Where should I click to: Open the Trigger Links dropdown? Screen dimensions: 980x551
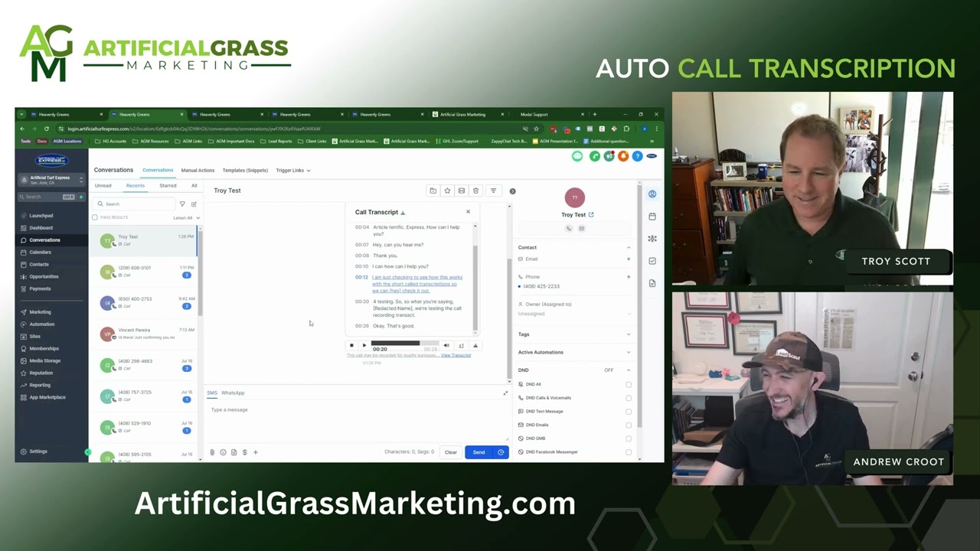coord(293,171)
